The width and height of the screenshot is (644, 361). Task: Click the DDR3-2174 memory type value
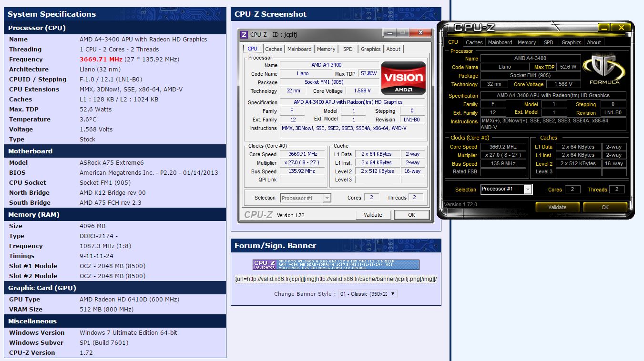click(x=98, y=236)
